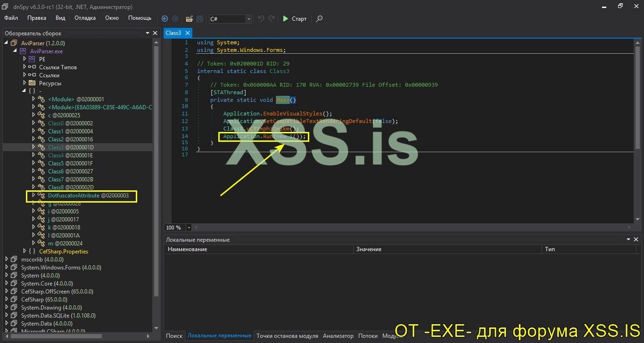
Task: Open the Вид menu
Action: click(x=60, y=18)
